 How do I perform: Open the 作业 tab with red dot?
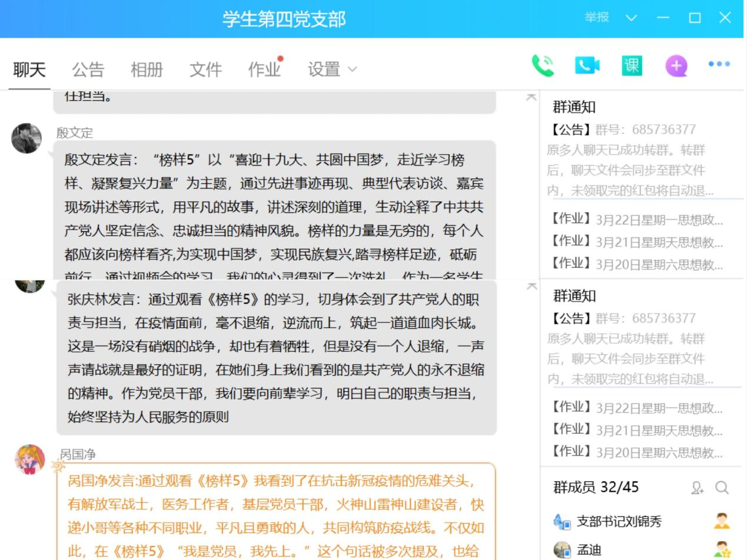tap(264, 69)
